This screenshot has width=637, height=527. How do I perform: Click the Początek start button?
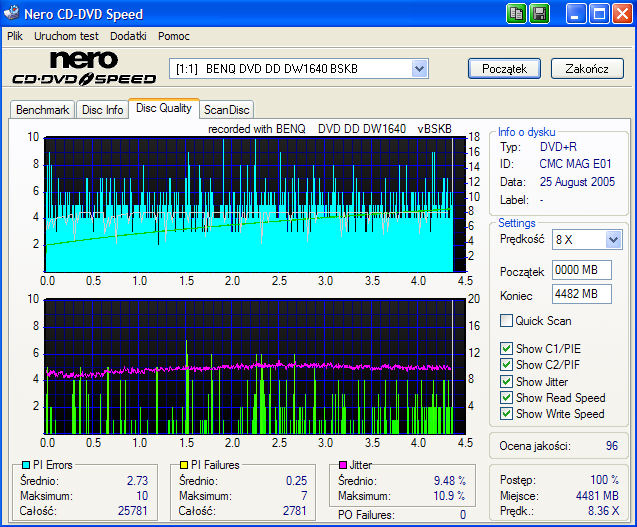[504, 69]
